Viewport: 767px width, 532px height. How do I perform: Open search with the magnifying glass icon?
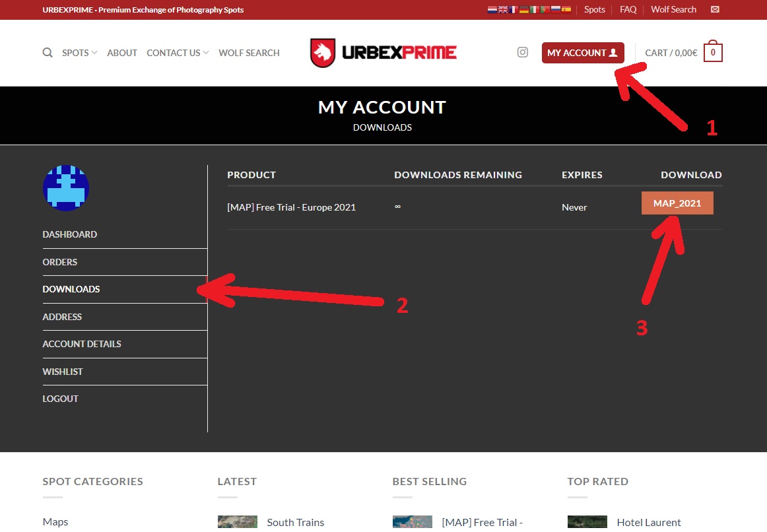(48, 52)
